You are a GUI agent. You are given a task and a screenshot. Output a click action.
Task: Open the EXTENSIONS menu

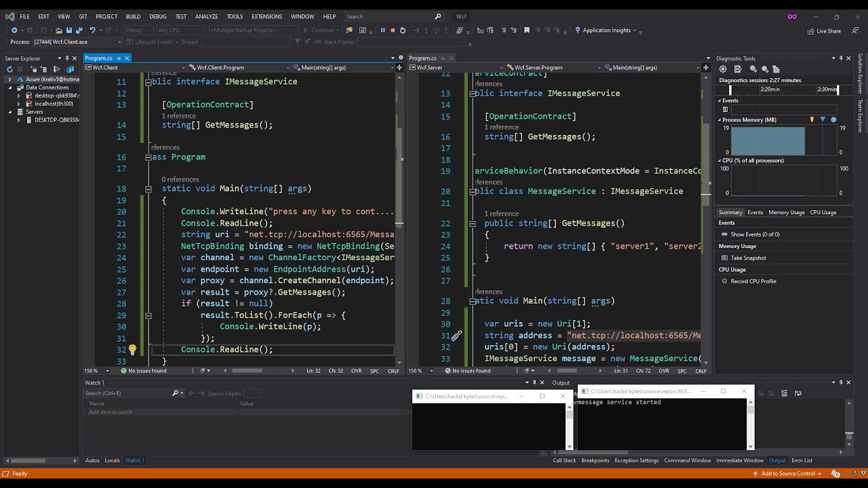(267, 16)
